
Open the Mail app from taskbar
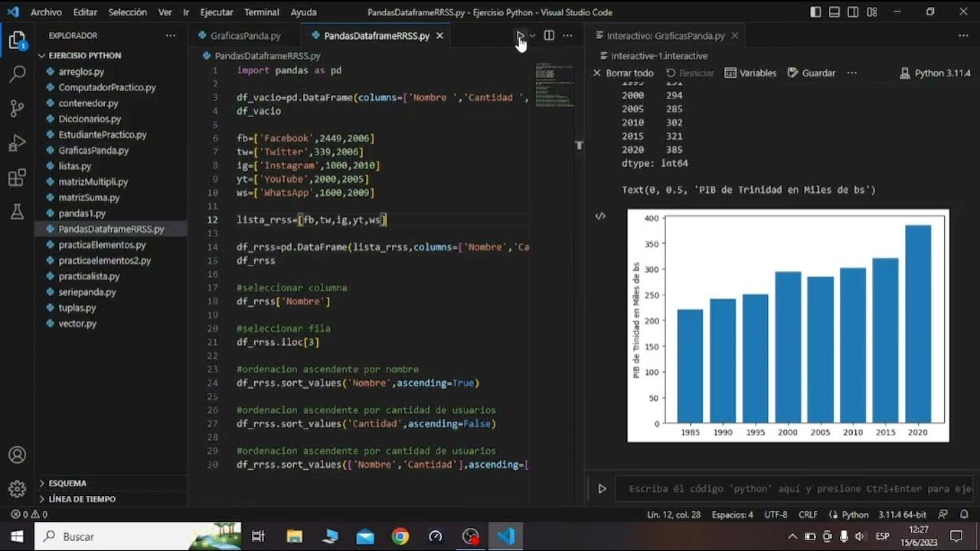click(x=365, y=536)
